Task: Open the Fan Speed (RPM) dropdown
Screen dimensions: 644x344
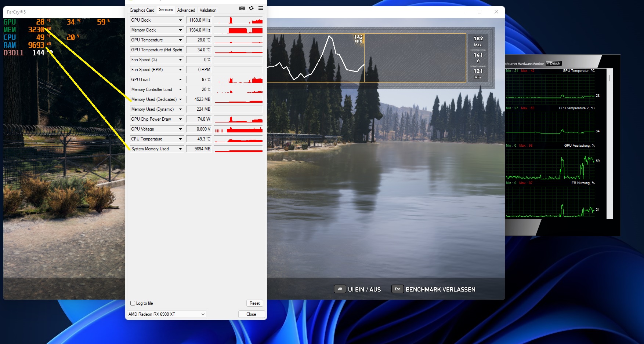Action: tap(180, 70)
